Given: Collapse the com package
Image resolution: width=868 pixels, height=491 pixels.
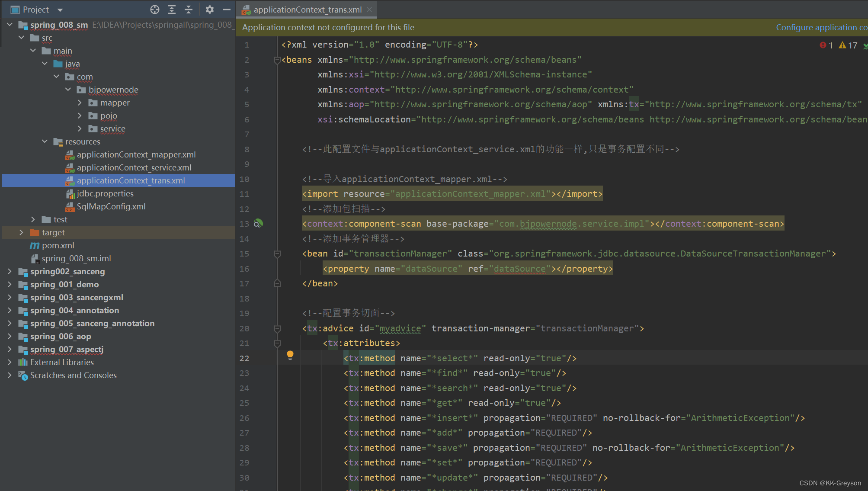Looking at the screenshot, I should (56, 77).
